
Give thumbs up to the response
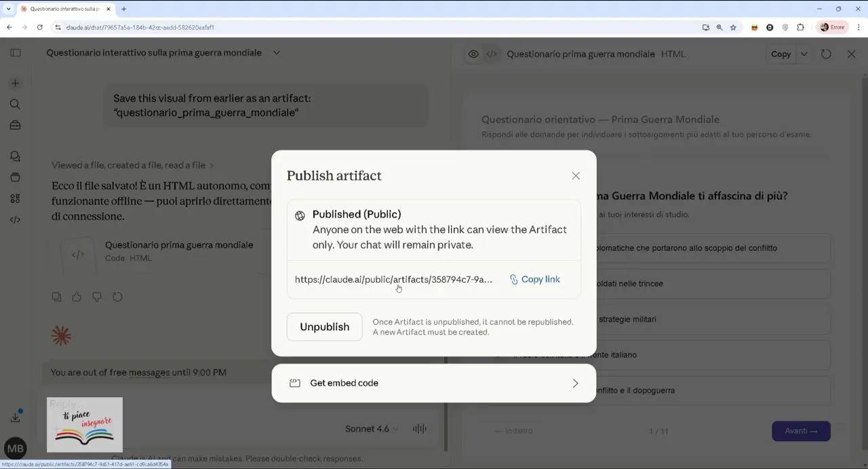77,297
